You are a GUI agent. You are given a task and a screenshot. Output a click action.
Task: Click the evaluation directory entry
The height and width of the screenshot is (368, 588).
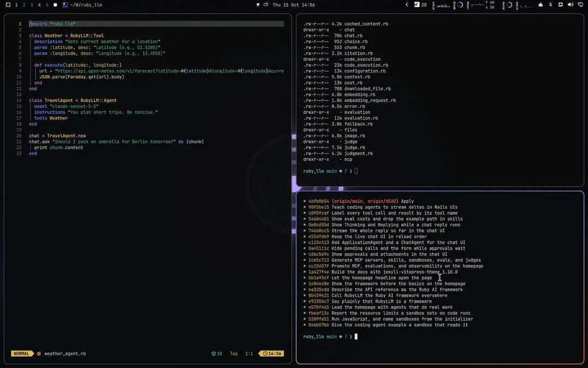357,112
